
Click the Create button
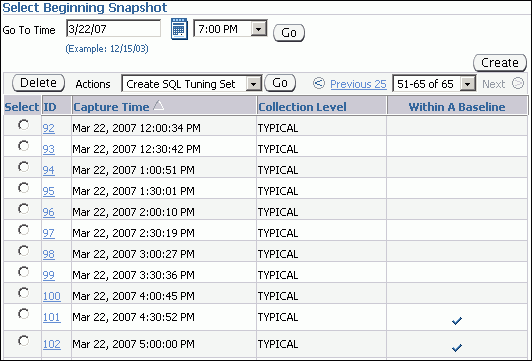coord(500,63)
